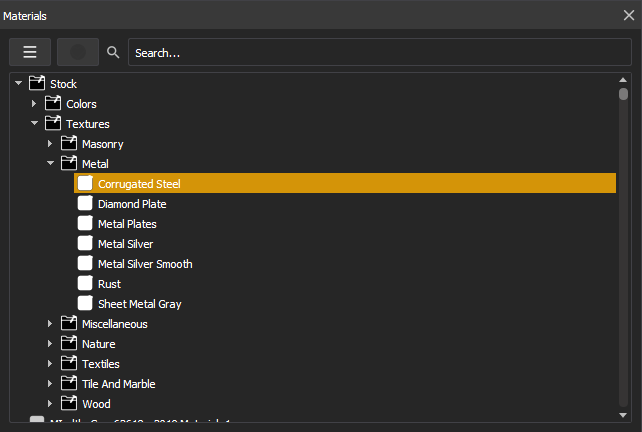The height and width of the screenshot is (432, 642).
Task: Expand the Colors folder
Action: (x=34, y=104)
